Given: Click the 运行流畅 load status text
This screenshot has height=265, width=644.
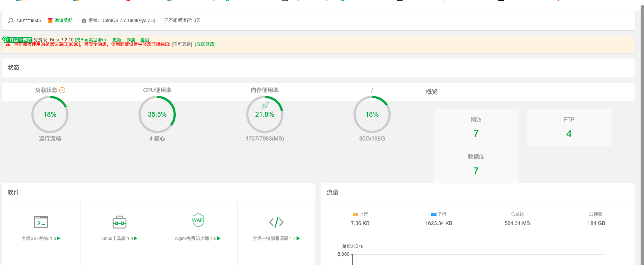Looking at the screenshot, I should tap(50, 139).
